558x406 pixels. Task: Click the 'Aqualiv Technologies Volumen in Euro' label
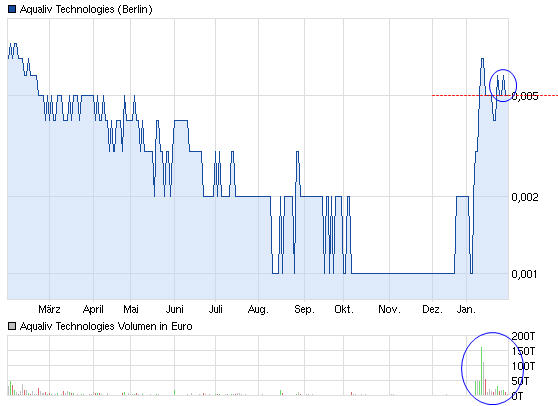(106, 326)
